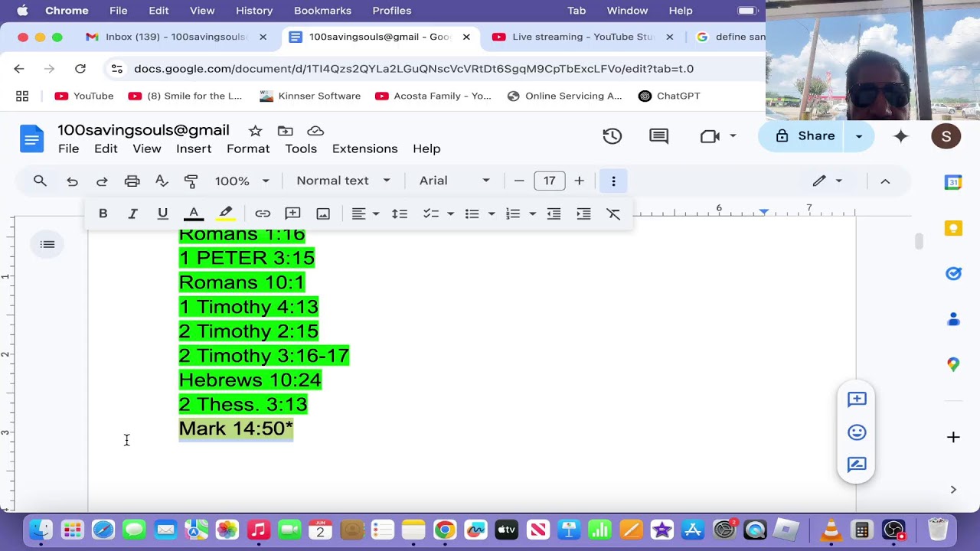Open bulleted list options arrow

pos(492,214)
